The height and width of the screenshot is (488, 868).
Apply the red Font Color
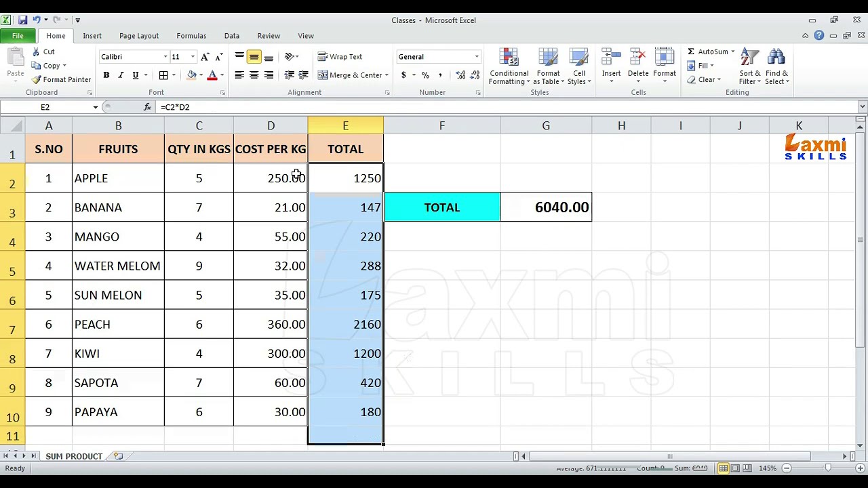coord(212,75)
